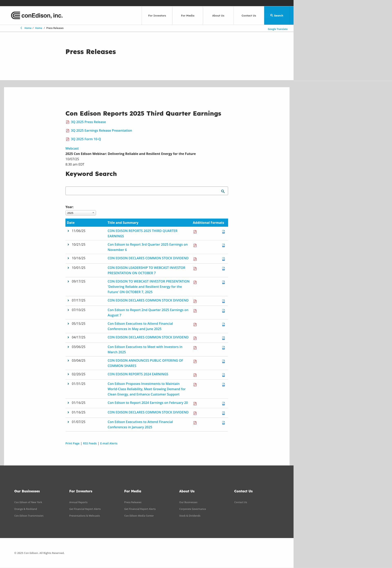Screen dimensions: 392x568
Task: Click PDF icon for CON EDISON REPORTS 2024 EARNINGS
Action: pyautogui.click(x=195, y=375)
